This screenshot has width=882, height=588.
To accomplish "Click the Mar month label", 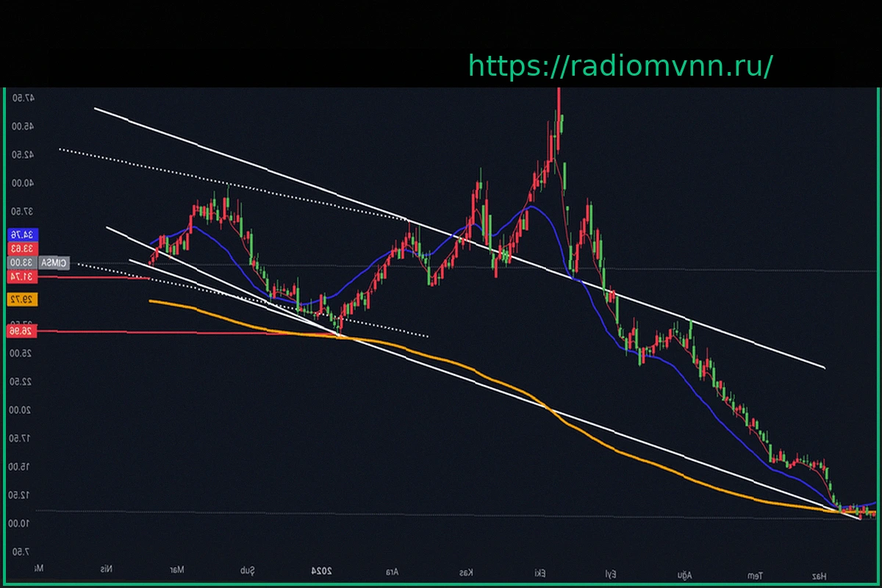I will click(176, 570).
